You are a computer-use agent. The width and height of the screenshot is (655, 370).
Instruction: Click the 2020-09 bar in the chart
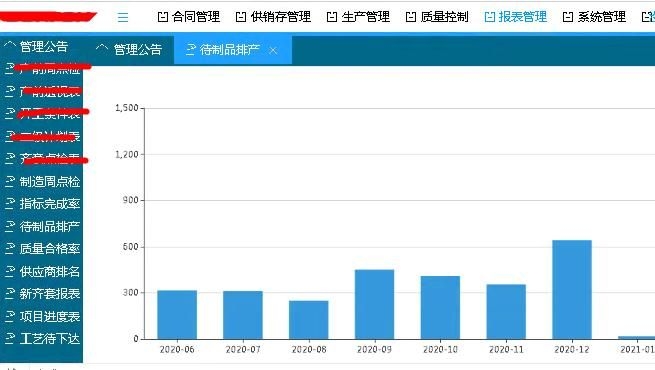click(x=374, y=304)
